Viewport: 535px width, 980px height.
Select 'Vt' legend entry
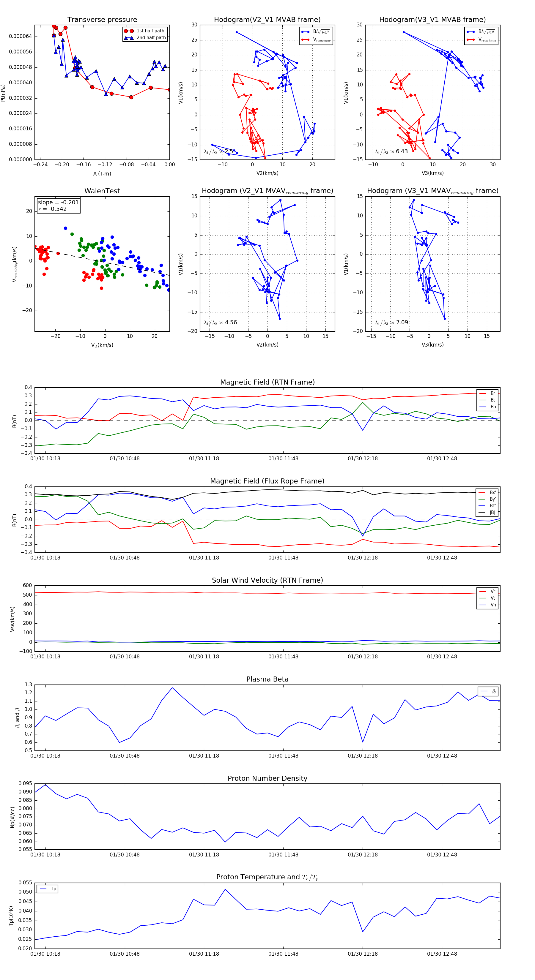[x=487, y=598]
